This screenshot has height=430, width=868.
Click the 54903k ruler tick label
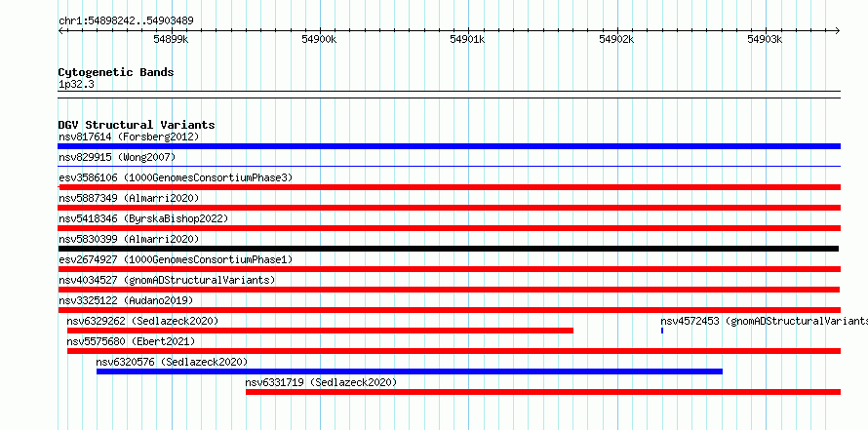pos(765,39)
